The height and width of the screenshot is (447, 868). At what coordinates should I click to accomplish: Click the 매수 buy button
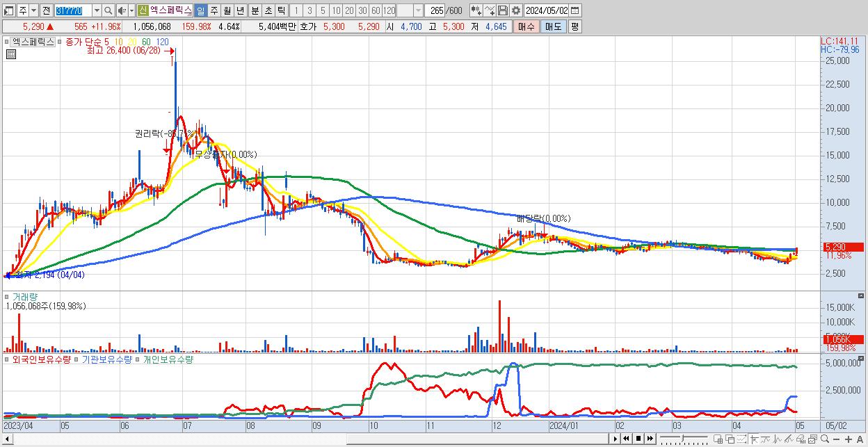526,26
